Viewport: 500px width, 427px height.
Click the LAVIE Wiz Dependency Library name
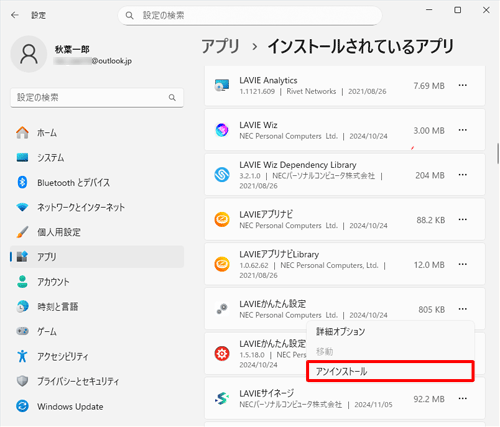(x=298, y=165)
